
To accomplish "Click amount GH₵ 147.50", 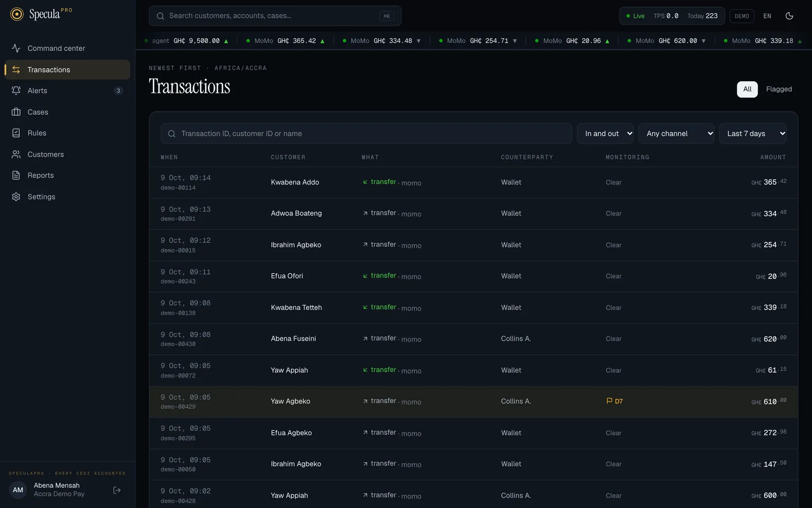I will 769,464.
